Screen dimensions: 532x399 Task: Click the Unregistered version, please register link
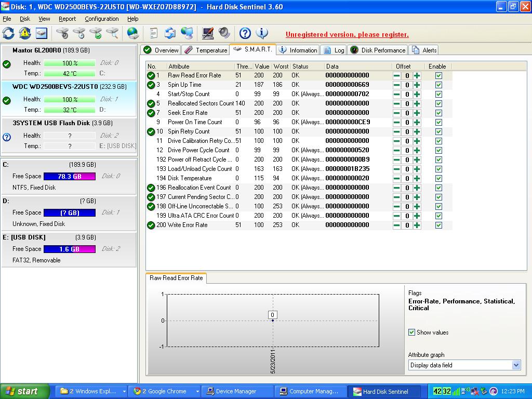(347, 34)
